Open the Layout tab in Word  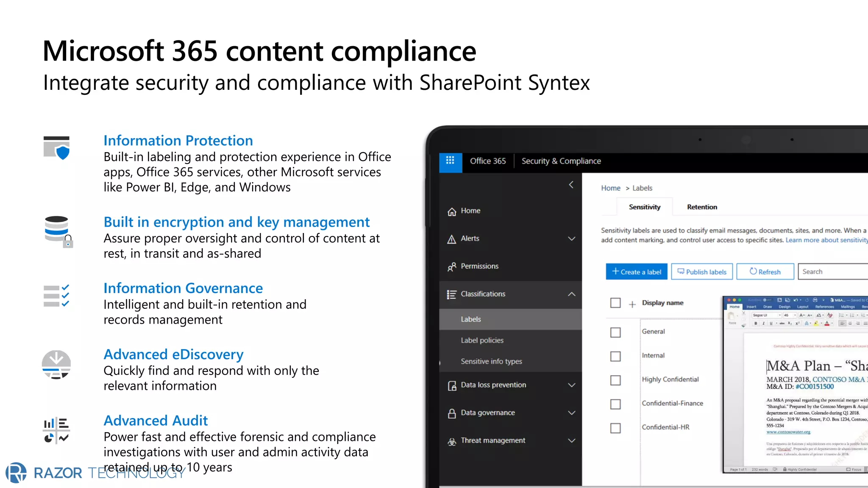click(803, 307)
